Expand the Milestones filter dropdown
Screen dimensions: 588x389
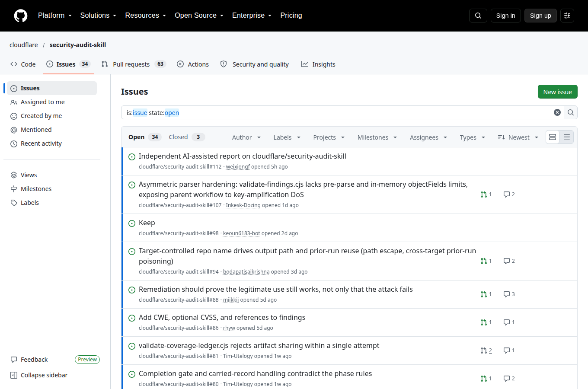coord(377,137)
